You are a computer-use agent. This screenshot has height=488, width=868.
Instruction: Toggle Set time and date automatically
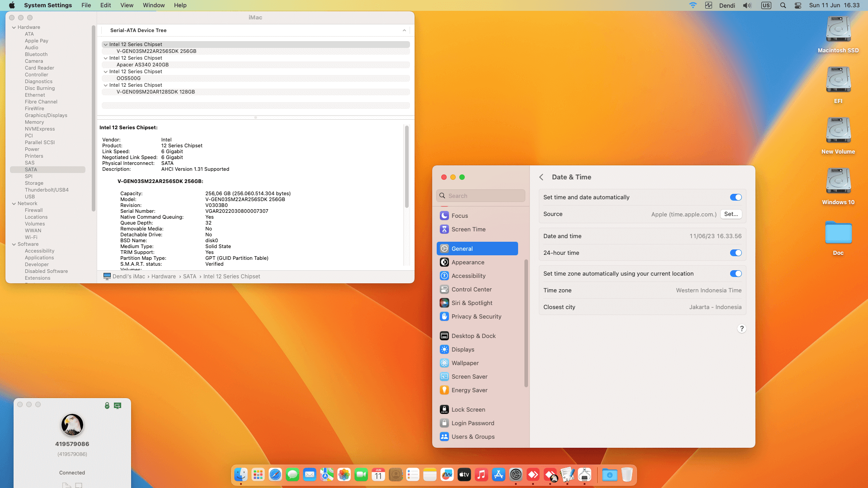point(736,197)
